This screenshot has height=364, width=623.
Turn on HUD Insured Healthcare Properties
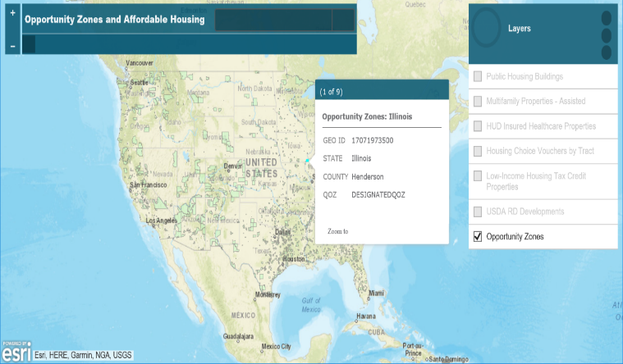coord(478,127)
